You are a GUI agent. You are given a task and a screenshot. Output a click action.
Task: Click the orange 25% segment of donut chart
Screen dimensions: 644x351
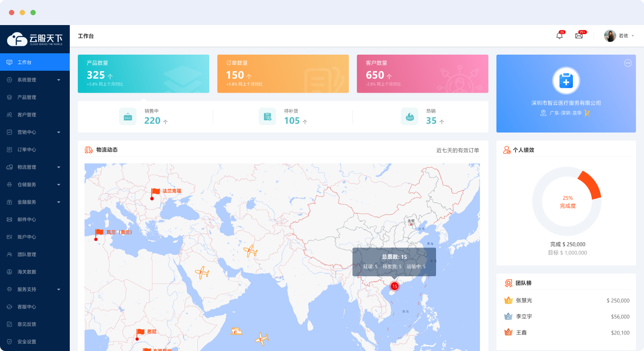coord(590,184)
